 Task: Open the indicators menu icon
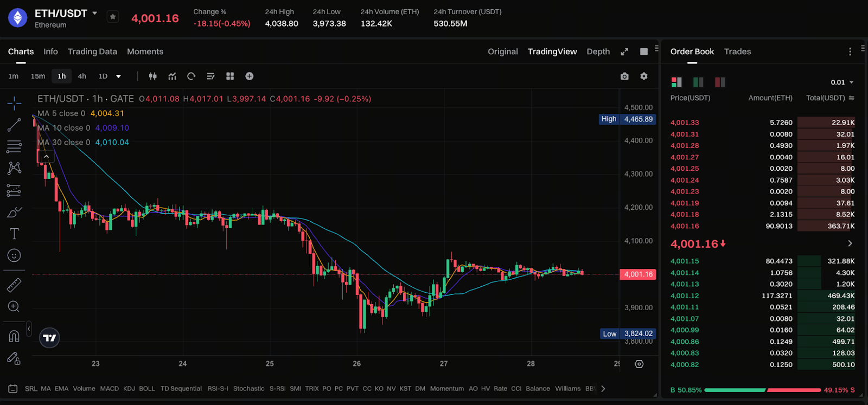(x=173, y=76)
